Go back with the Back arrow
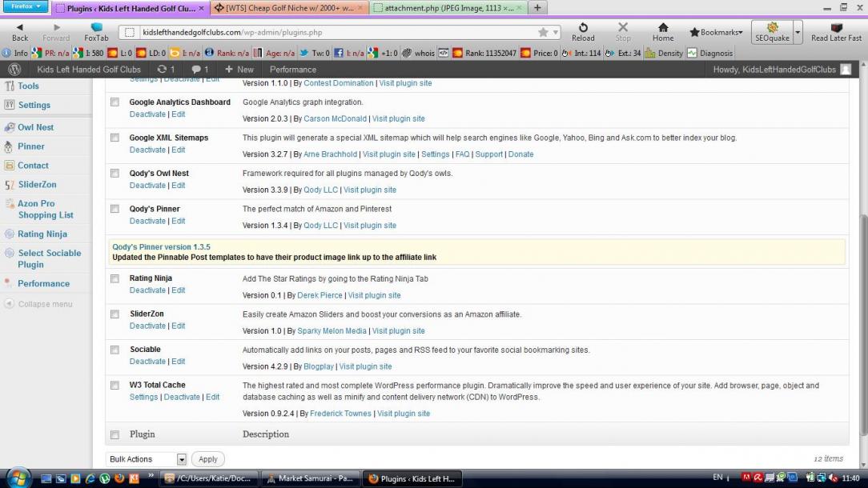The width and height of the screenshot is (868, 488). point(20,32)
